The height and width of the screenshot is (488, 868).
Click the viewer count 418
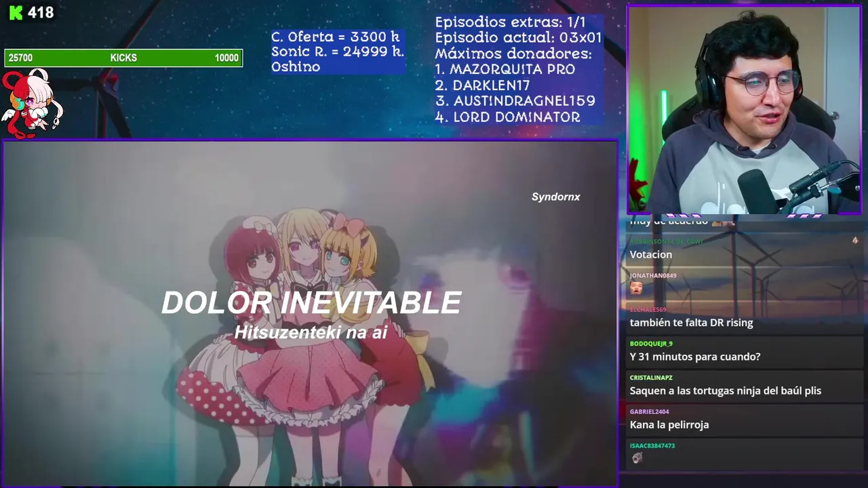(41, 12)
